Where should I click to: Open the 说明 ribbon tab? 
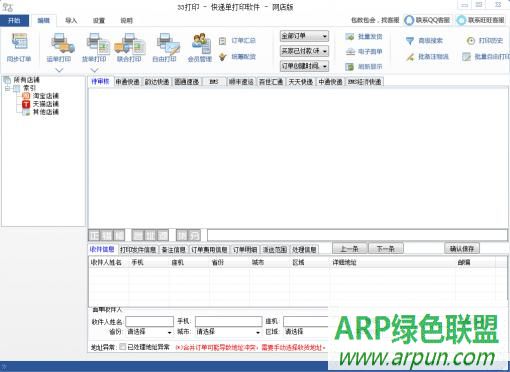point(126,21)
